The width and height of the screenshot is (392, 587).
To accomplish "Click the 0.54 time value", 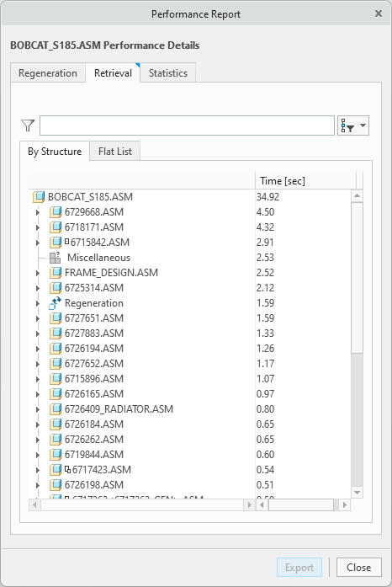I will pos(265,470).
